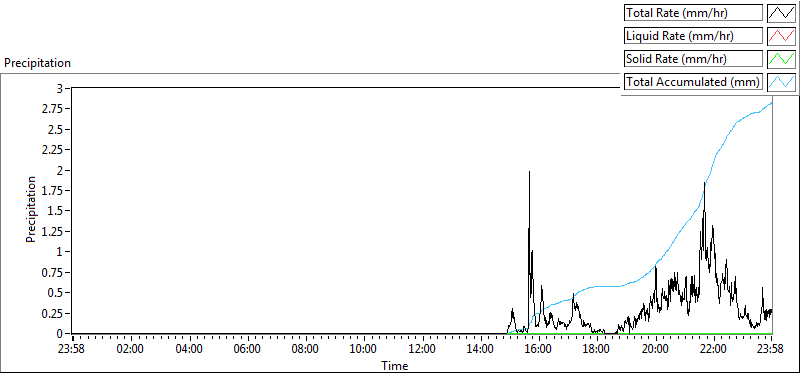Click the Total Accumulated blue line swatch
This screenshot has width=800, height=373.
(x=781, y=82)
